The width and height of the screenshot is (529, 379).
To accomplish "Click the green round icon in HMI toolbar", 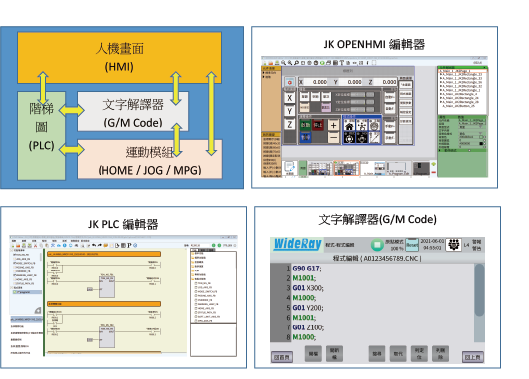I will click(322, 63).
